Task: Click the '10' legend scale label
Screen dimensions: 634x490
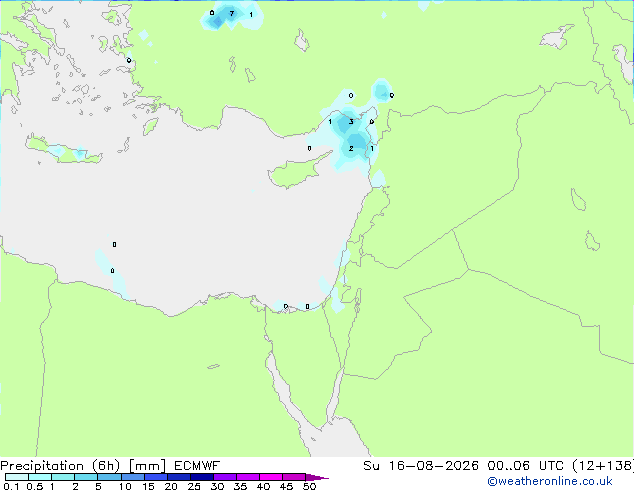Action: coord(125,486)
